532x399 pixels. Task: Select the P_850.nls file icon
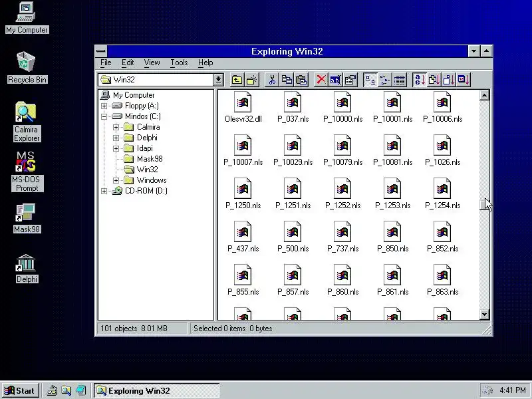392,231
